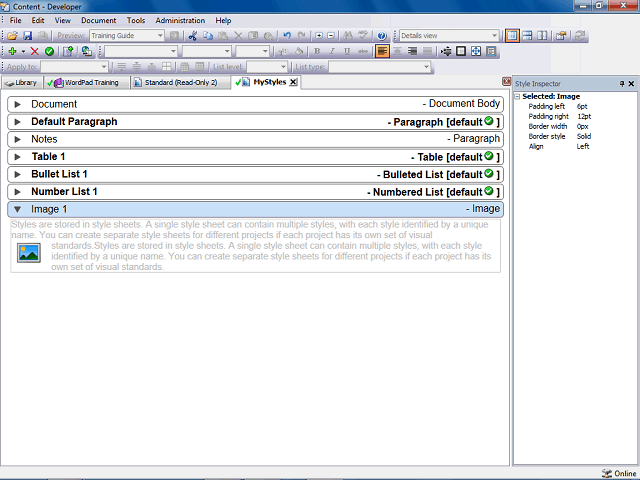The width and height of the screenshot is (640, 480).
Task: Toggle Align Center button
Action: pos(397,51)
